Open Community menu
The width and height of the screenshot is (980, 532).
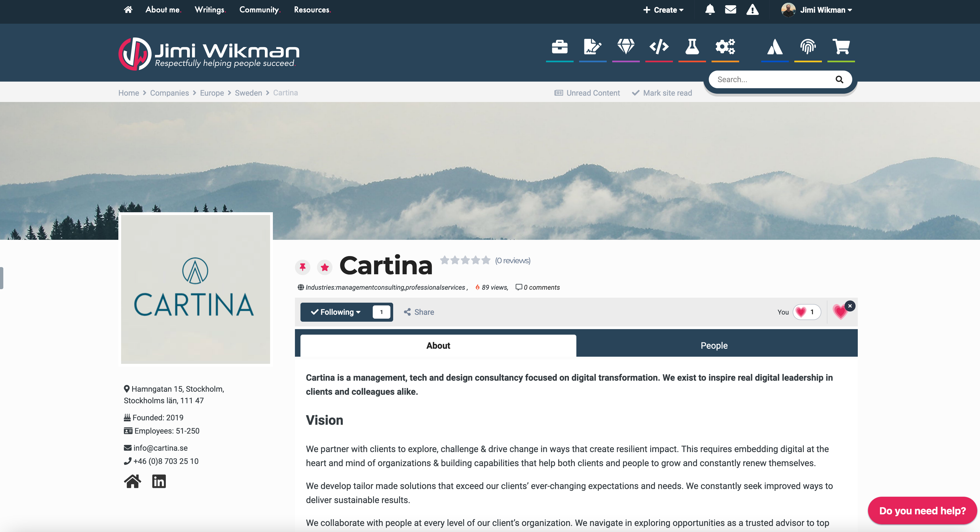point(260,10)
